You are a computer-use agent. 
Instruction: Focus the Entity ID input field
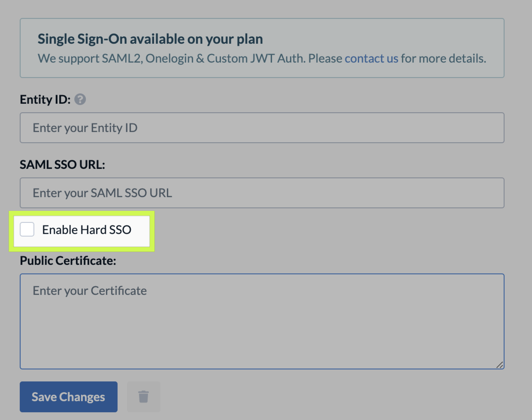(262, 128)
